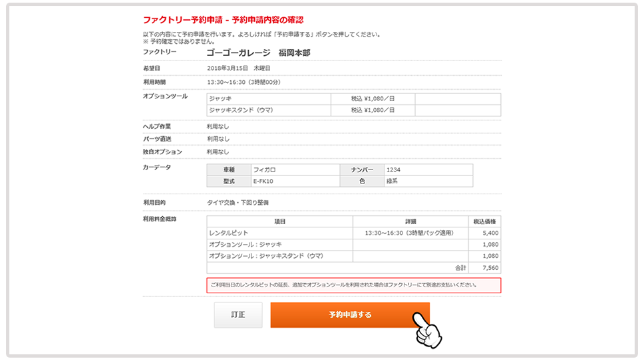The width and height of the screenshot is (644, 359).
Task: Click the 税込価格 column header
Action: [x=486, y=221]
